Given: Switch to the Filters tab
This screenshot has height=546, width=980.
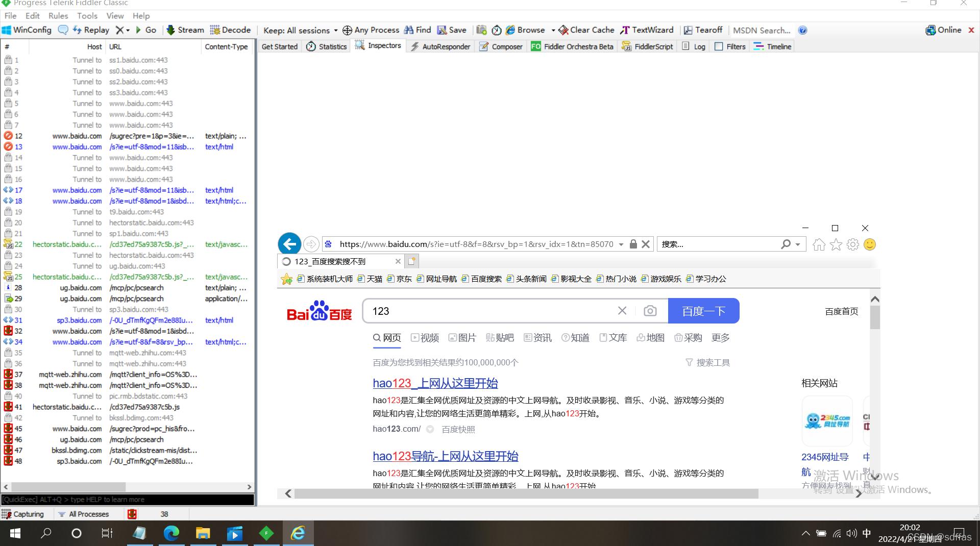Looking at the screenshot, I should pyautogui.click(x=730, y=46).
